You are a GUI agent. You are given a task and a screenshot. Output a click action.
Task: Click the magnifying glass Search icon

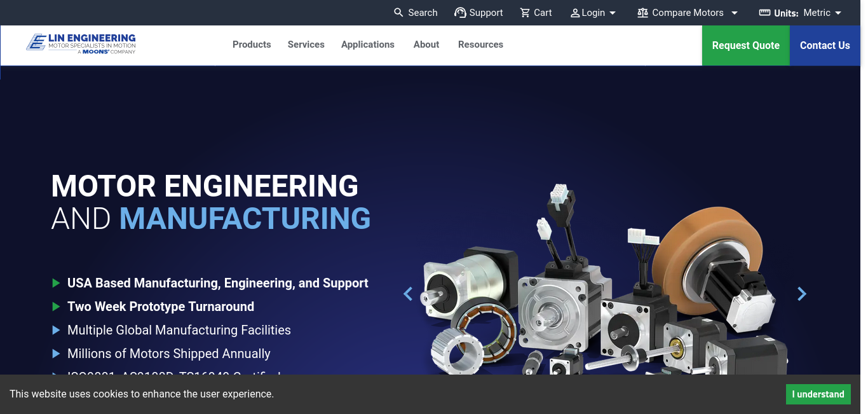pos(398,13)
